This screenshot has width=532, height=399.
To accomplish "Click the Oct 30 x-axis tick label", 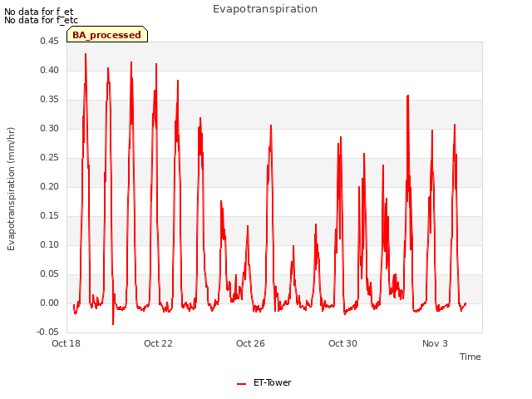I will click(x=342, y=343).
